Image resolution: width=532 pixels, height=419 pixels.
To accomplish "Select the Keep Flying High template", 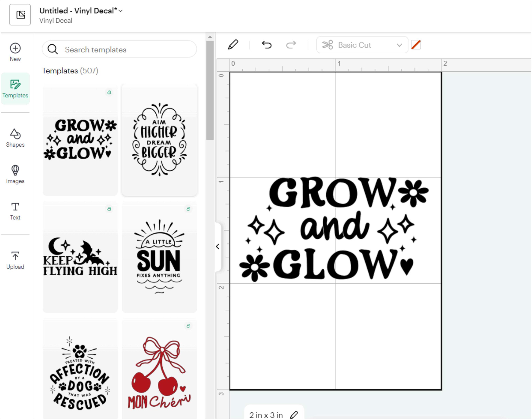I will coord(80,257).
